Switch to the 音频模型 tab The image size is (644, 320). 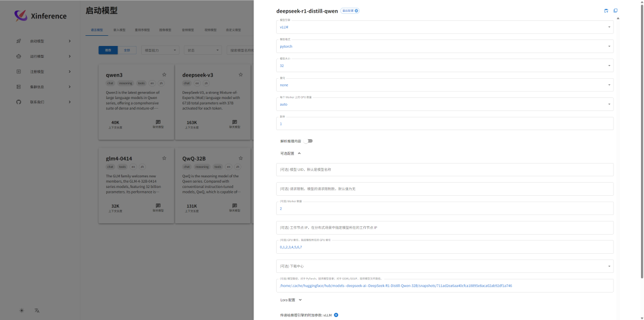click(188, 30)
